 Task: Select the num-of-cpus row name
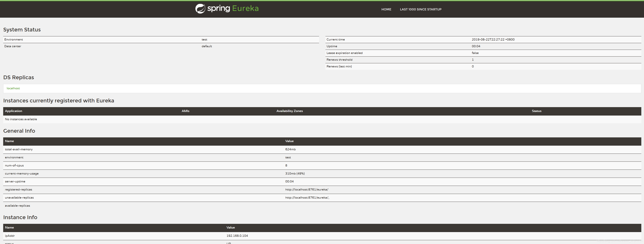click(x=14, y=165)
